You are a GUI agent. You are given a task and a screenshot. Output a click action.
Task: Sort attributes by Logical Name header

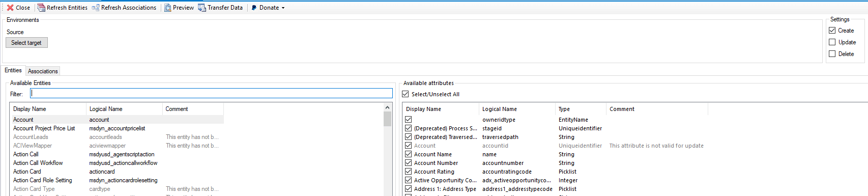517,109
